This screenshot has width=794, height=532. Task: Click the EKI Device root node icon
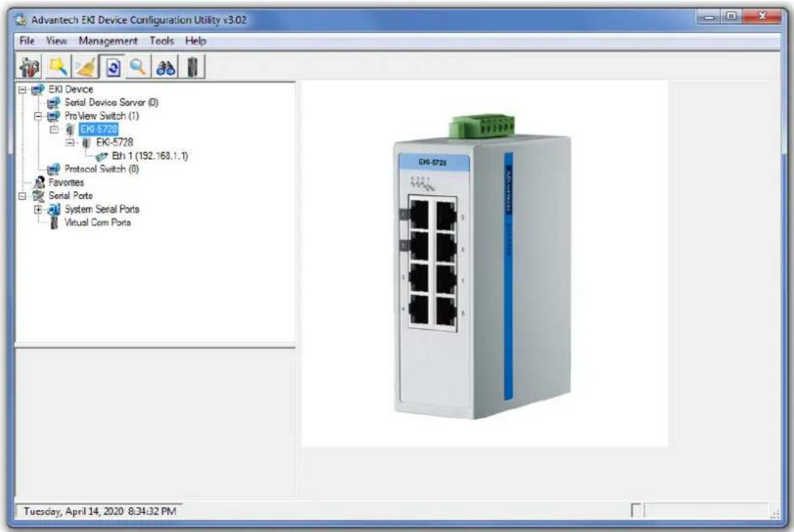pos(38,90)
